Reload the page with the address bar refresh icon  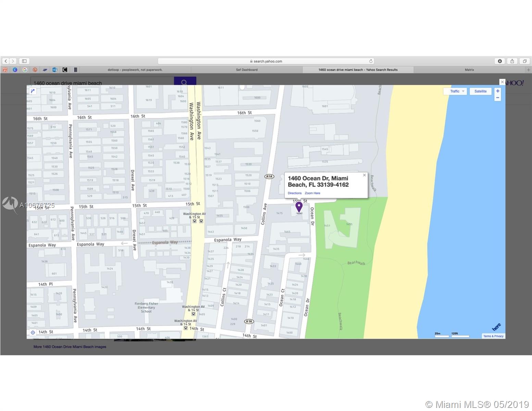click(371, 61)
